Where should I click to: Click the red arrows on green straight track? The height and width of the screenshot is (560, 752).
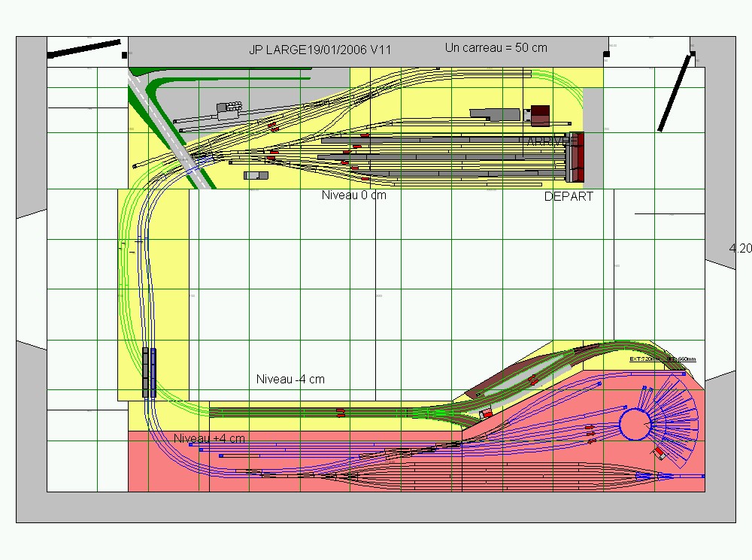pyautogui.click(x=341, y=413)
